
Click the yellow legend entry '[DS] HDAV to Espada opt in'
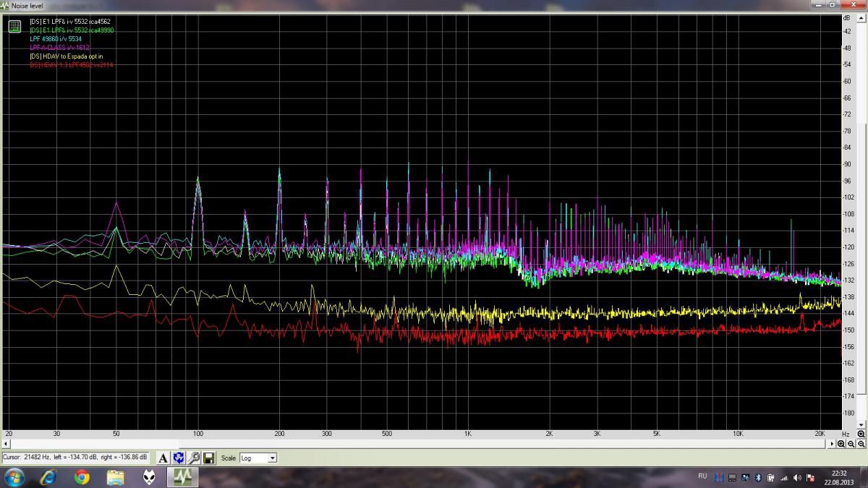[67, 56]
